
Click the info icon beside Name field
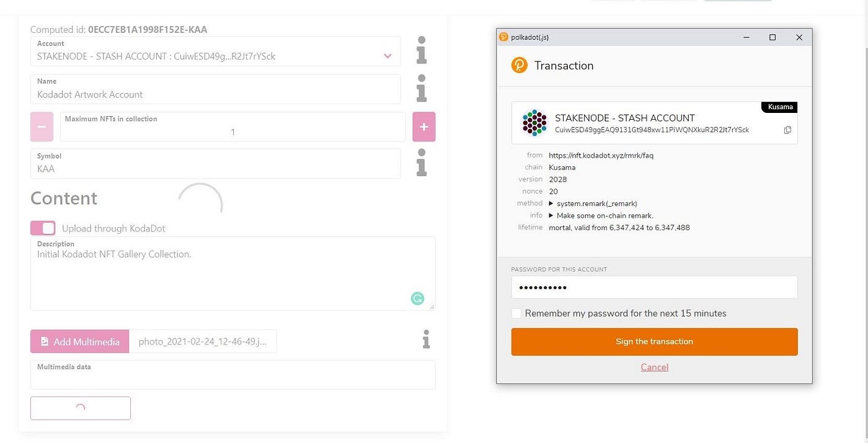pos(422,88)
